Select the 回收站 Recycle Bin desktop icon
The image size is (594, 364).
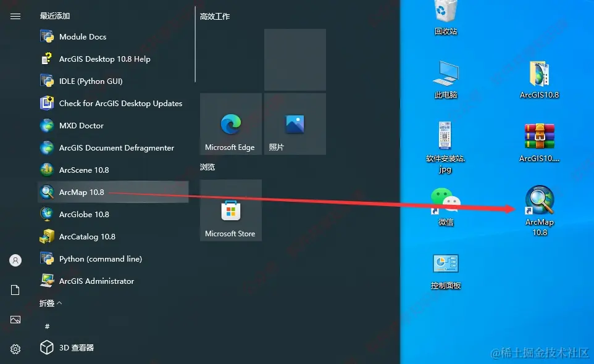click(446, 18)
